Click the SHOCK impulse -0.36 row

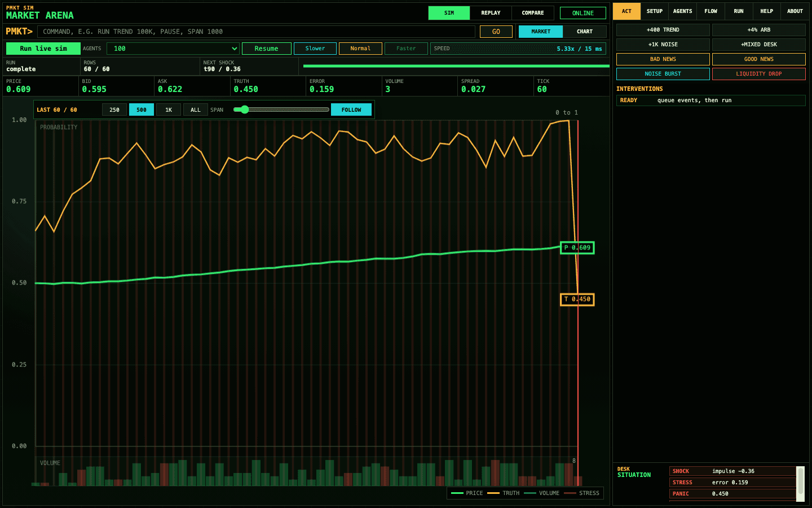pyautogui.click(x=732, y=471)
